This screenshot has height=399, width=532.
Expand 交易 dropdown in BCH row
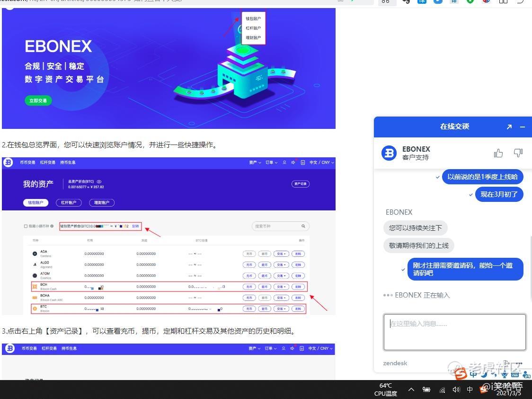point(281,287)
